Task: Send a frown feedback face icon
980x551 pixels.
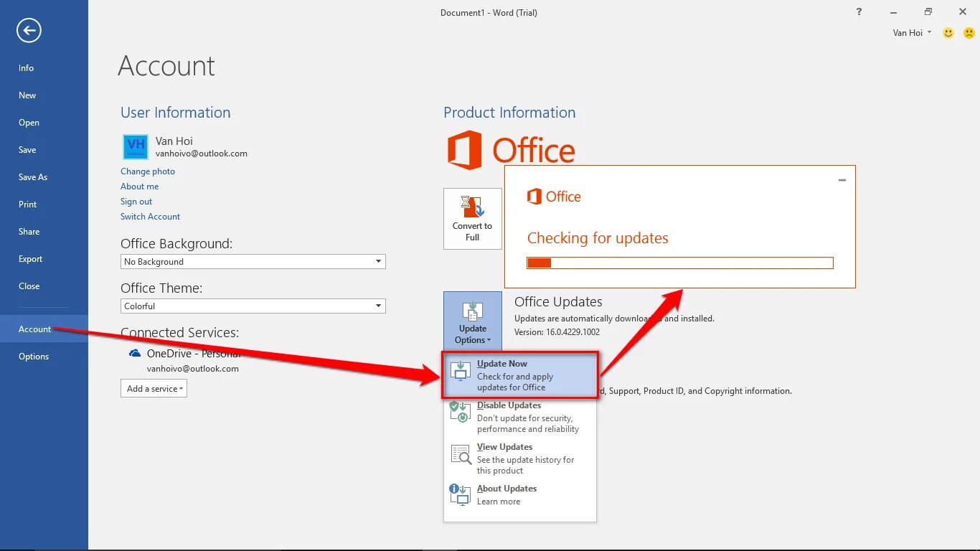Action: click(x=969, y=33)
